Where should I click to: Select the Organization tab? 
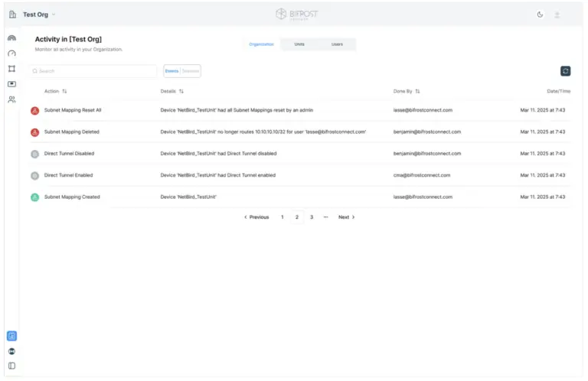pos(261,44)
